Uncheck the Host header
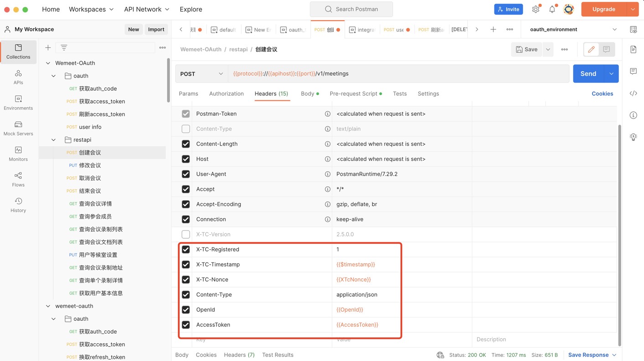Viewport: 644px width, 361px height. [x=186, y=159]
